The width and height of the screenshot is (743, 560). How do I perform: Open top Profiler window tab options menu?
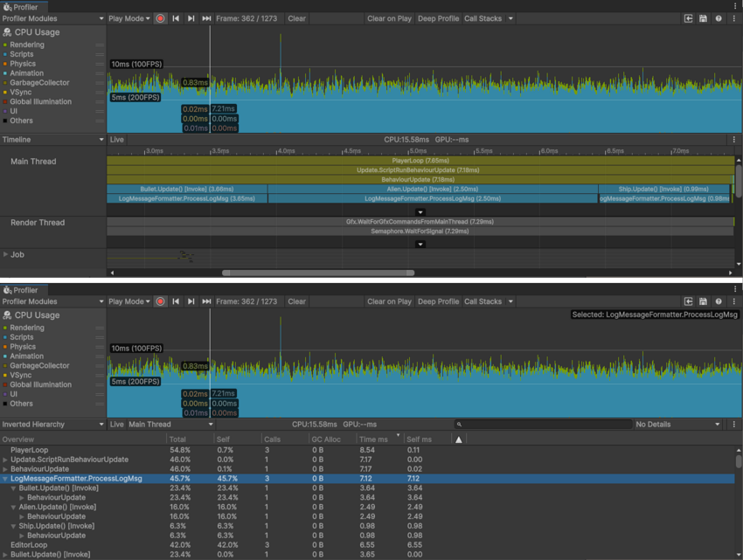(x=735, y=6)
